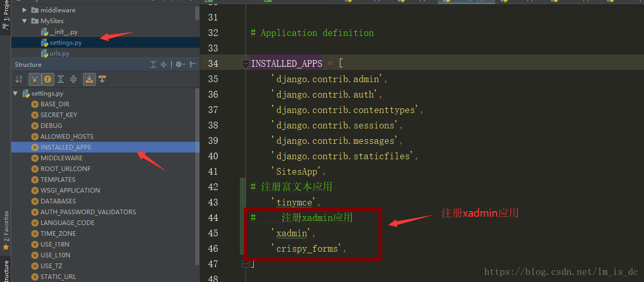The image size is (644, 282).
Task: Click Structure panel vertical scrollbar
Action: [x=197, y=177]
